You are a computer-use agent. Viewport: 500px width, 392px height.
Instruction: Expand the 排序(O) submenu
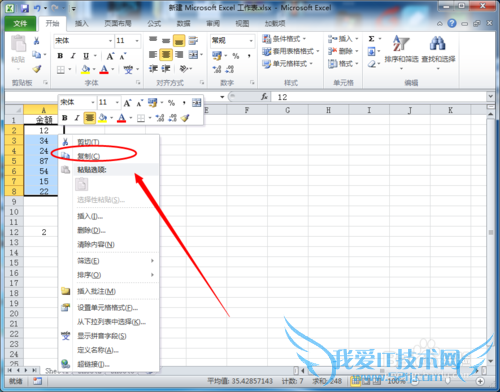click(x=109, y=275)
